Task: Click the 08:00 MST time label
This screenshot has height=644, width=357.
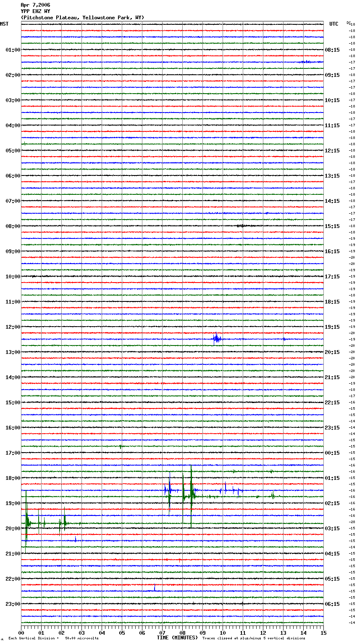Action: [13, 226]
